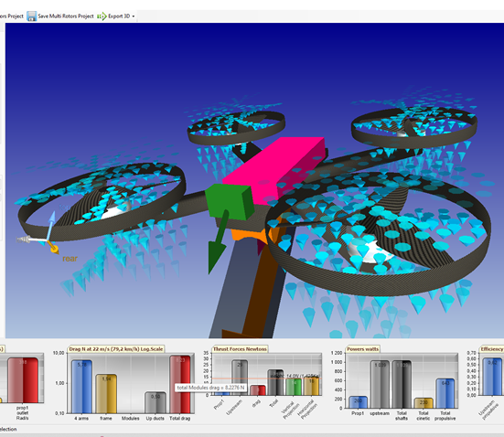Screen dimensions: 504x437
Task: Click the green Vertical Projection bar
Action: [x=294, y=387]
